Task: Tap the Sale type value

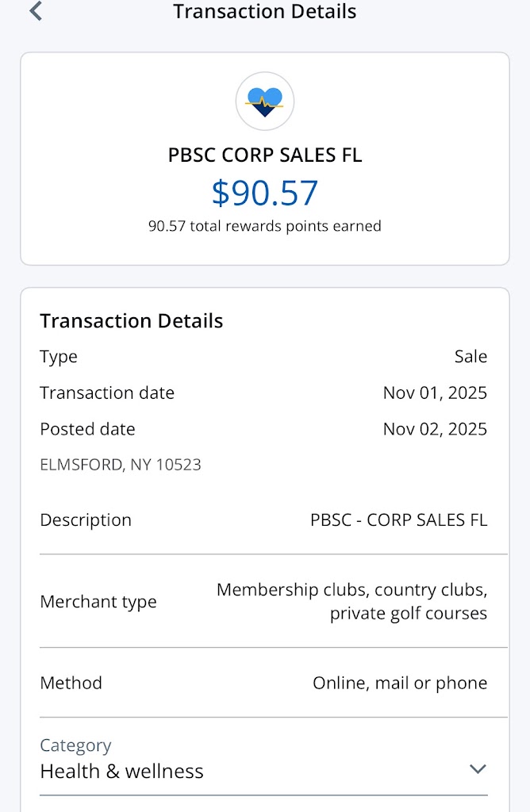Action: pos(470,357)
